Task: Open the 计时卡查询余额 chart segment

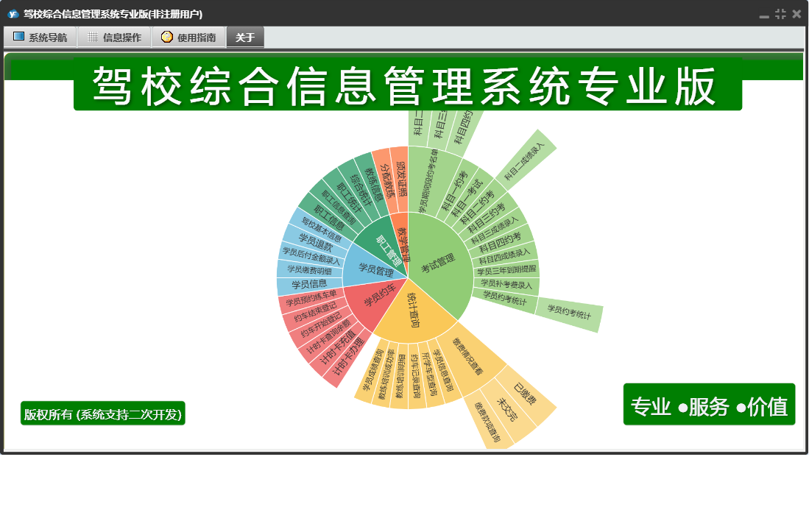Action: (331, 335)
